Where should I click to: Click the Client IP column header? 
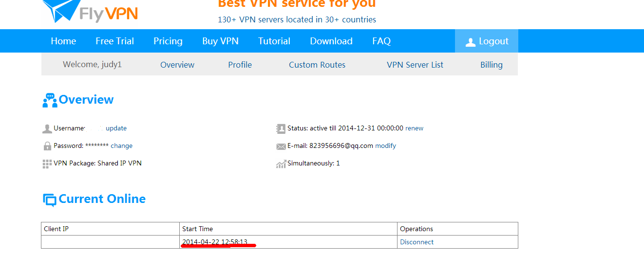coord(56,229)
